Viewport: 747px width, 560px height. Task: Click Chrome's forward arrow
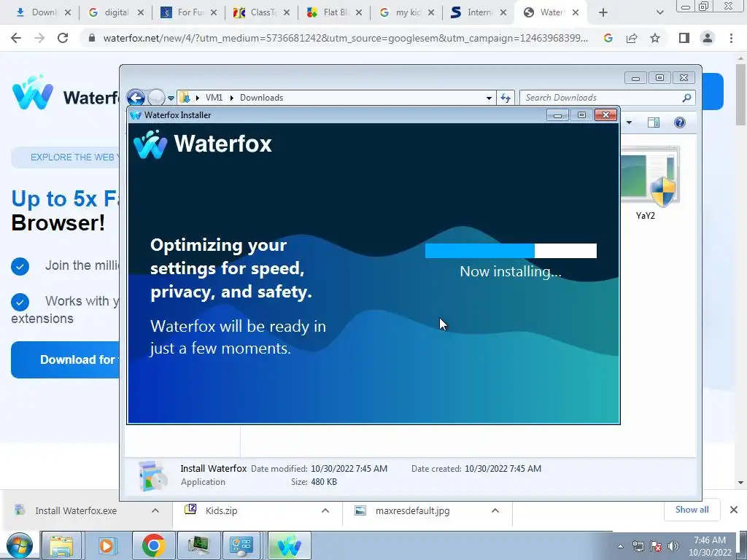point(39,38)
